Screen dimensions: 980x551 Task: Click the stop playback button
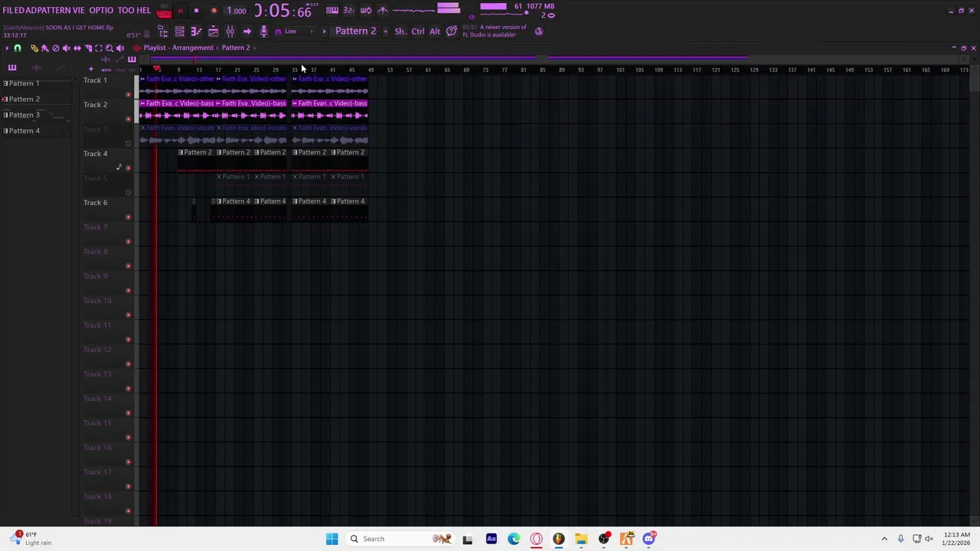coord(197,11)
